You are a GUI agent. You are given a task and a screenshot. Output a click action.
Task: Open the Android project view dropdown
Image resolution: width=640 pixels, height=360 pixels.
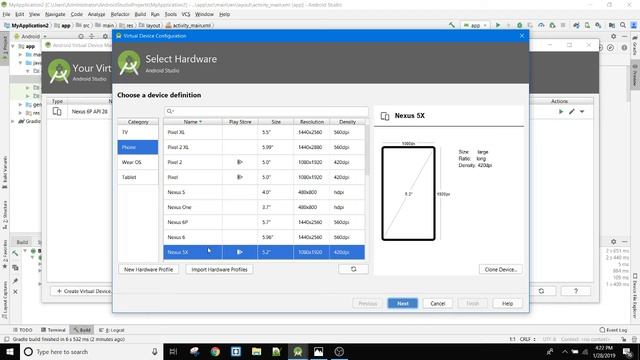tap(31, 36)
